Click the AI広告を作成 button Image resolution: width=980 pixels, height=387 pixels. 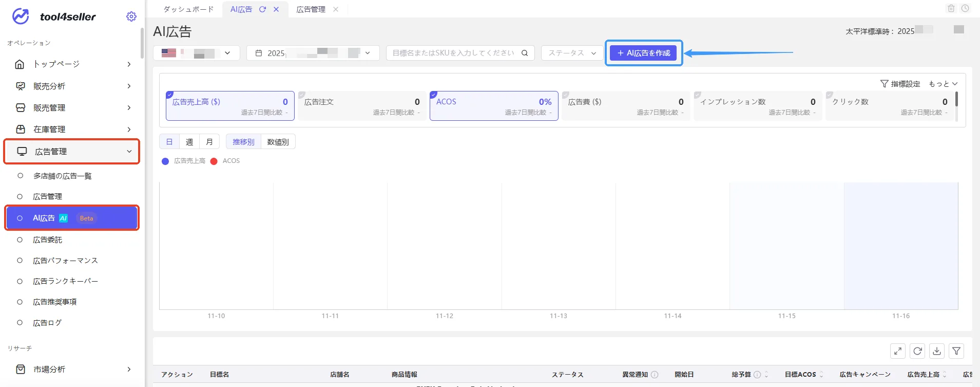(643, 53)
